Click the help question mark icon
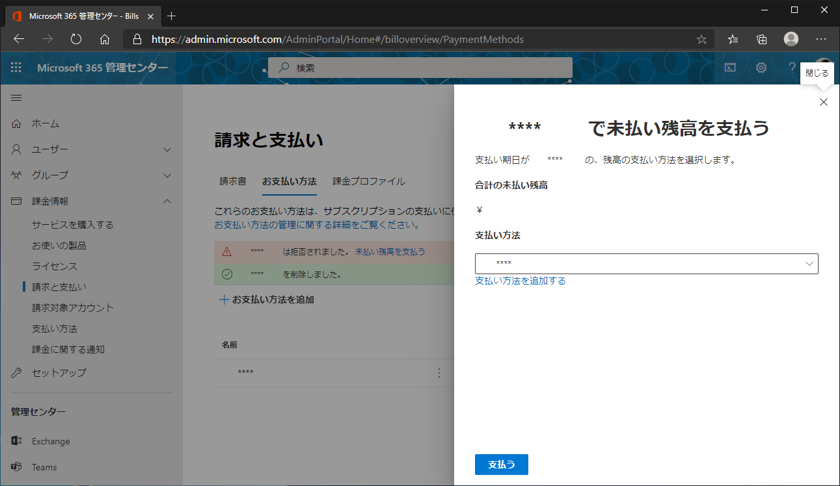Viewport: 840px width, 486px height. point(791,68)
